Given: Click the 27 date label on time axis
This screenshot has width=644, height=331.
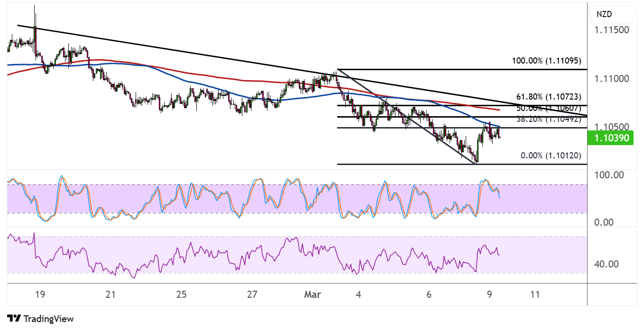Looking at the screenshot, I should (252, 294).
